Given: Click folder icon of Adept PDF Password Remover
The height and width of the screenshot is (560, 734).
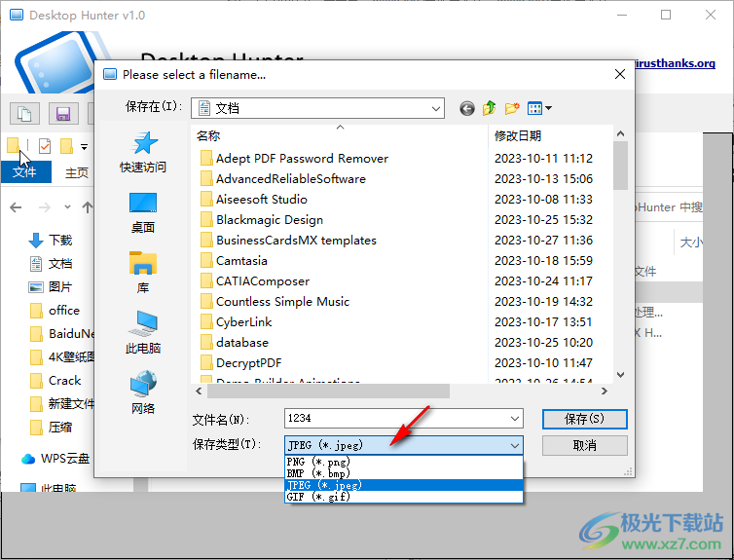Looking at the screenshot, I should 206,158.
